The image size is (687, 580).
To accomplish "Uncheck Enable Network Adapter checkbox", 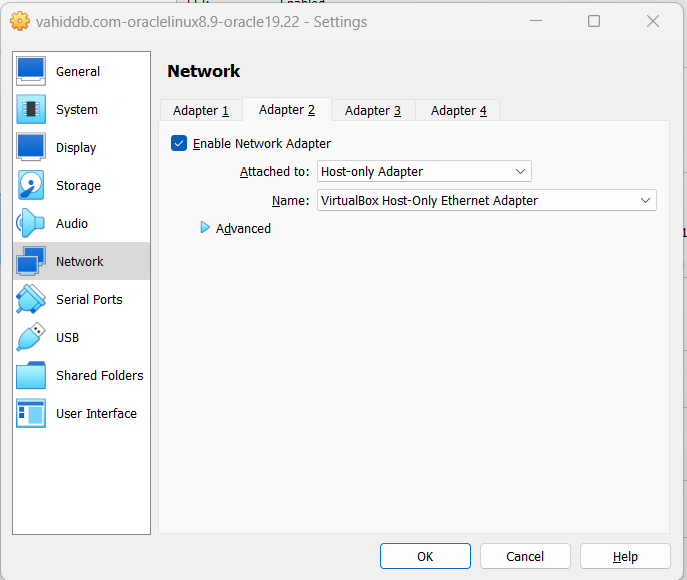I will (179, 143).
